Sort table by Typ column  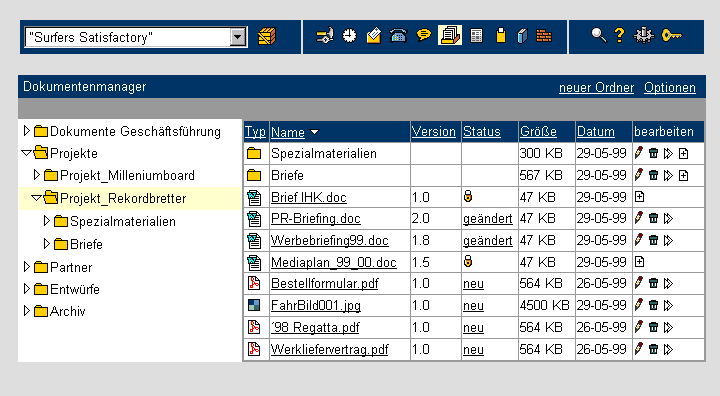(x=255, y=132)
